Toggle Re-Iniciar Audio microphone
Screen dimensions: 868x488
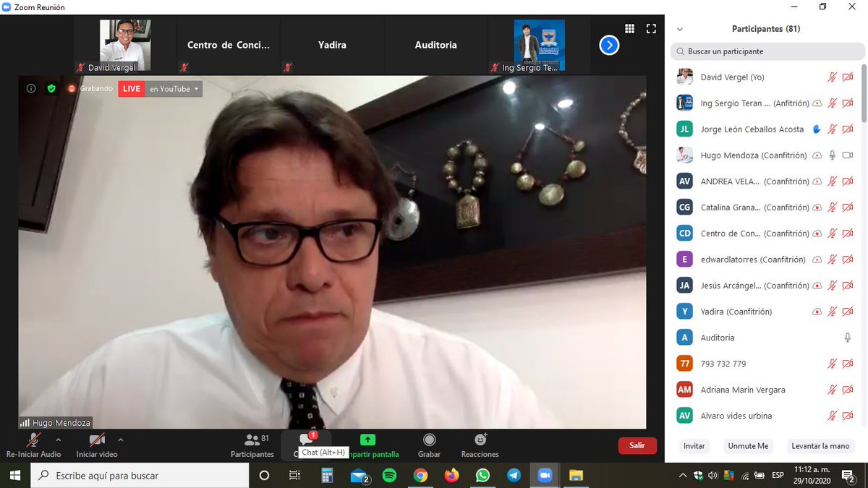(x=33, y=445)
